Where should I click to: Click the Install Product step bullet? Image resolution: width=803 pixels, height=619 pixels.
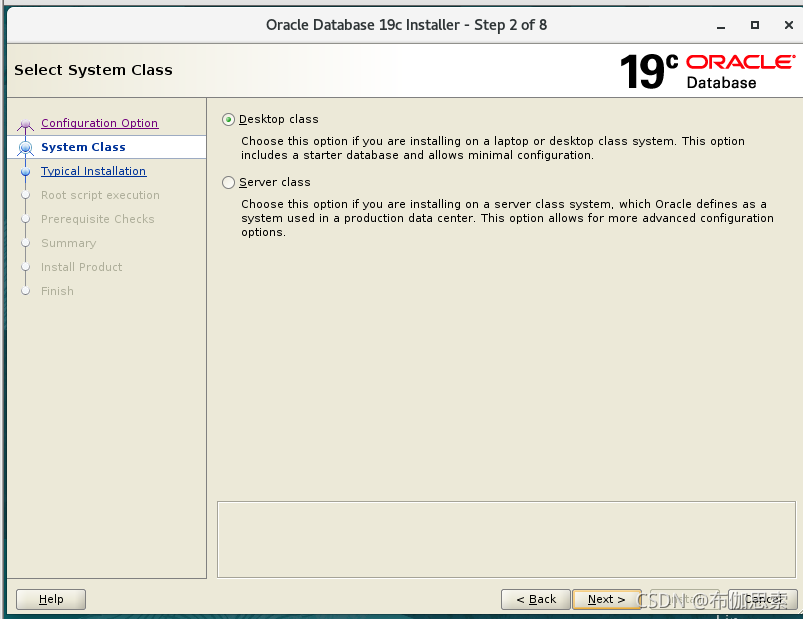26,267
